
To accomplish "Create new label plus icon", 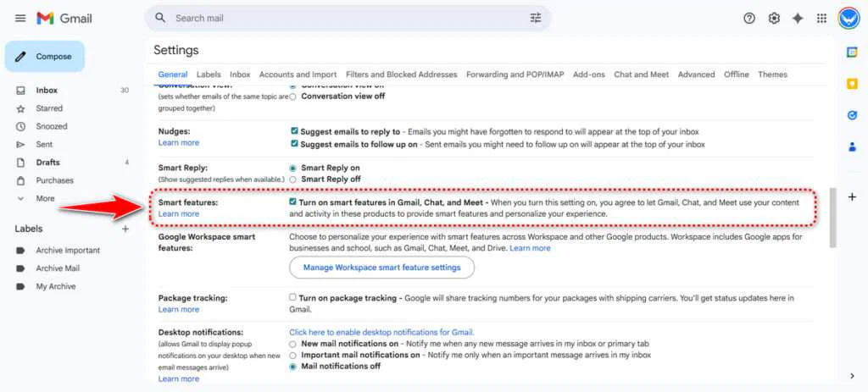I will tap(125, 229).
